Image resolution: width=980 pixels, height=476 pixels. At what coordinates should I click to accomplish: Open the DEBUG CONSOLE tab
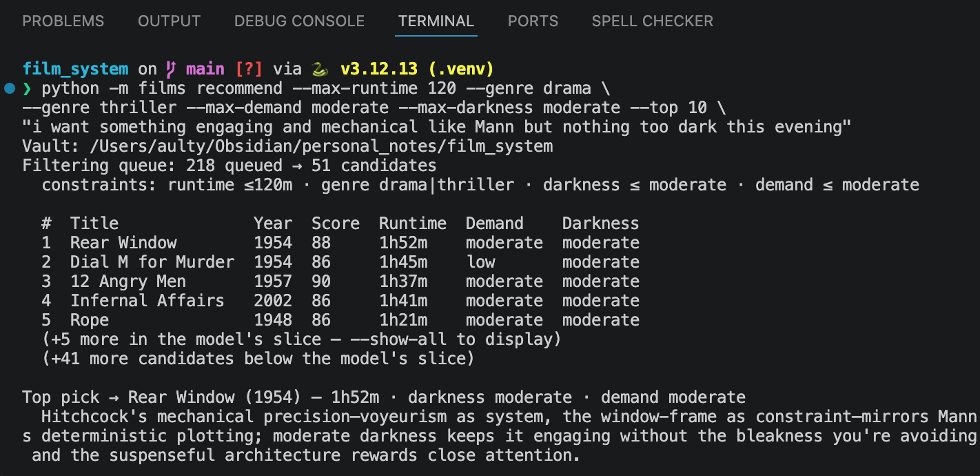299,21
